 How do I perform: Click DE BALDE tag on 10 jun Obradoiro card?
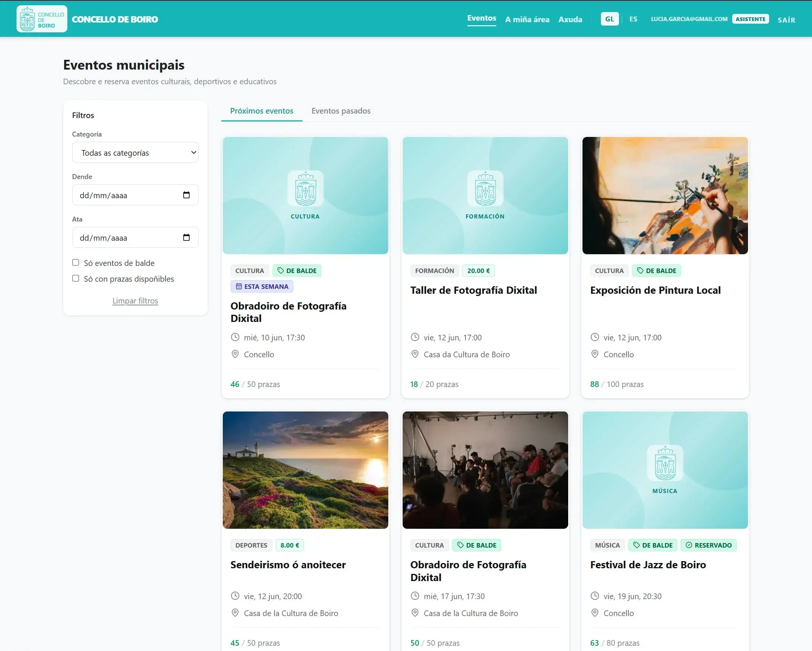click(297, 271)
